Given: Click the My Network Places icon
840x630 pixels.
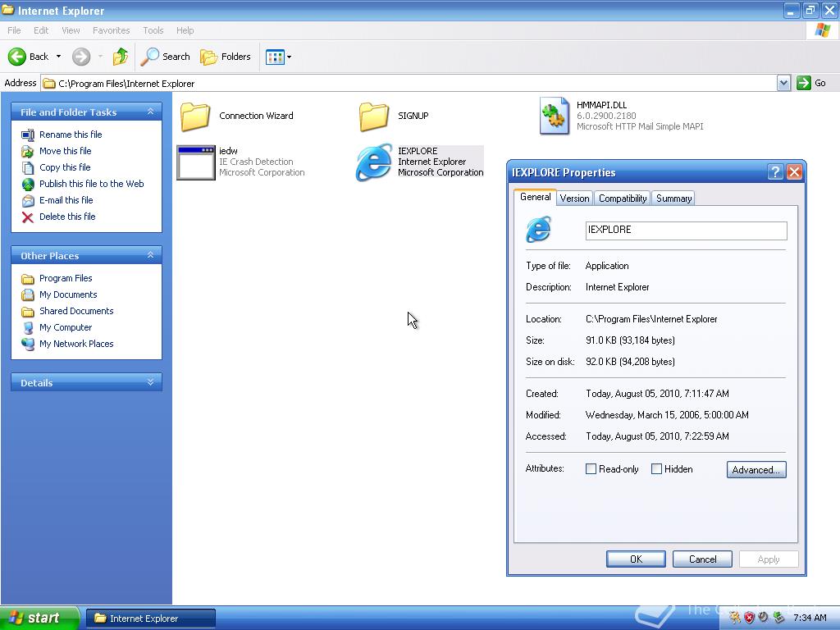Looking at the screenshot, I should pos(28,344).
